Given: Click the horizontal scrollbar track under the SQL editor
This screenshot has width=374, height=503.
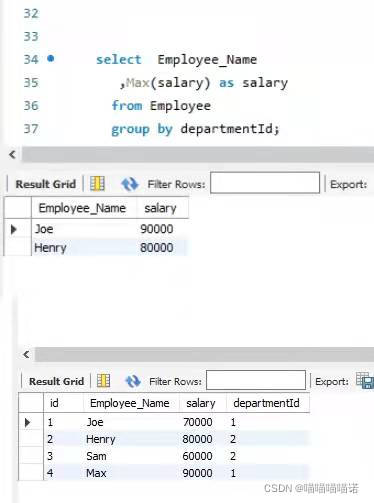Looking at the screenshot, I should pos(198,154).
